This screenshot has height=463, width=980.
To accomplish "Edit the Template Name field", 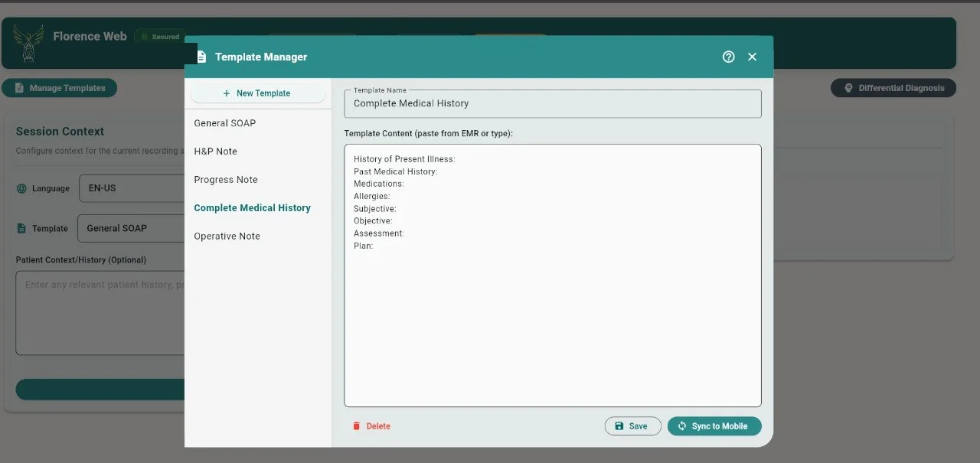I will [553, 103].
